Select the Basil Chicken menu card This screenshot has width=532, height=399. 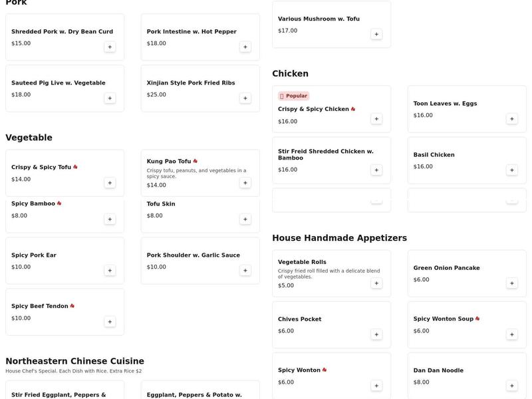pos(466,160)
